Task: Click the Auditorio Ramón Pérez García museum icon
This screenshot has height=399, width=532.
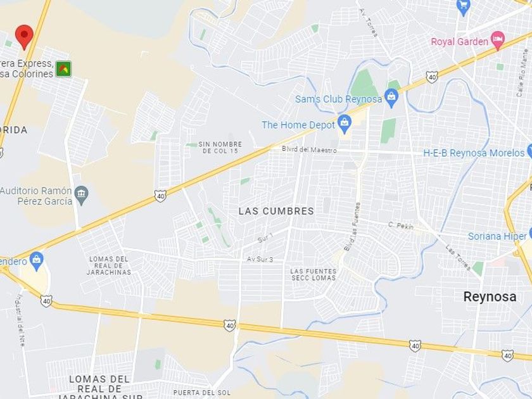Action: [81, 196]
